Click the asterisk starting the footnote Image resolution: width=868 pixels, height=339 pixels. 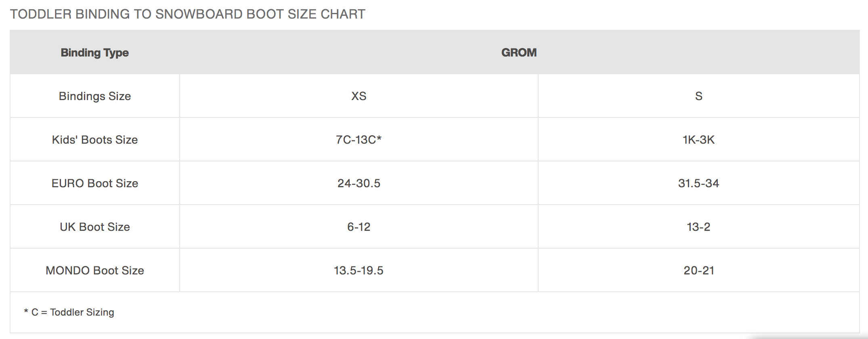(26, 311)
